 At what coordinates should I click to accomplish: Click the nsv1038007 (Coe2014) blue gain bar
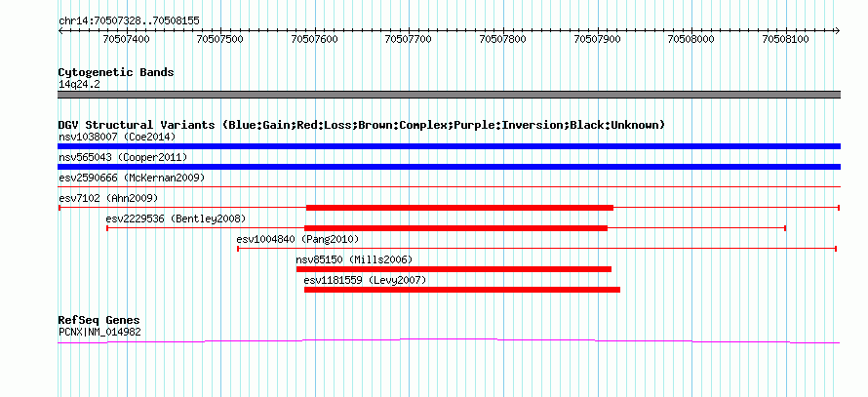pos(449,146)
